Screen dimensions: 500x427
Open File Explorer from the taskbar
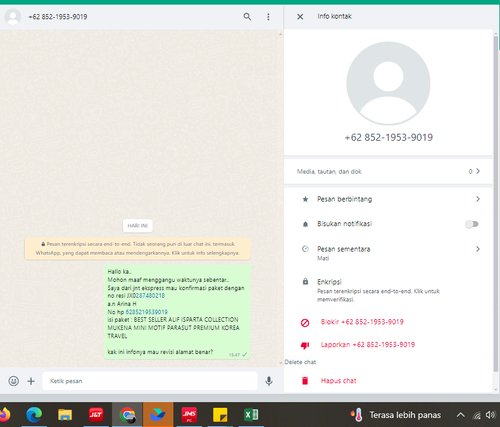[65, 415]
